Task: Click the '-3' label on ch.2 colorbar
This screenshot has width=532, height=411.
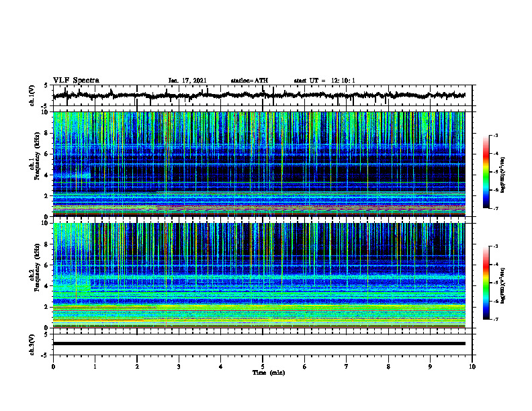Action: click(x=496, y=246)
